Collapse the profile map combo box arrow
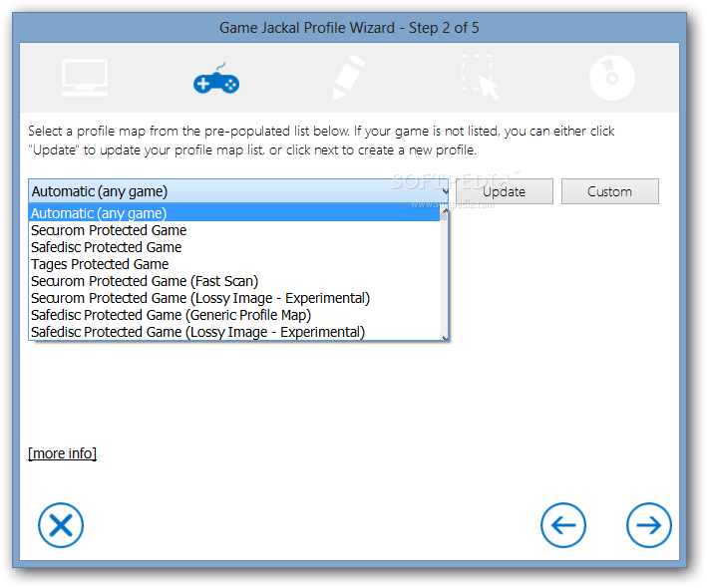707x588 pixels. tap(445, 191)
